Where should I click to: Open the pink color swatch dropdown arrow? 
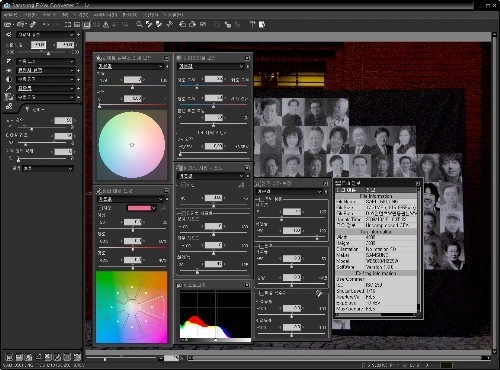click(154, 208)
